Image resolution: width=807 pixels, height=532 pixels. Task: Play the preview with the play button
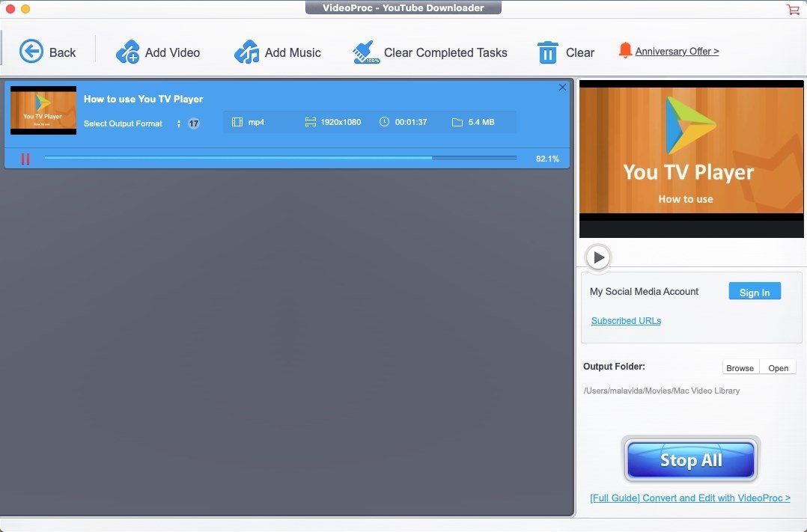tap(598, 257)
